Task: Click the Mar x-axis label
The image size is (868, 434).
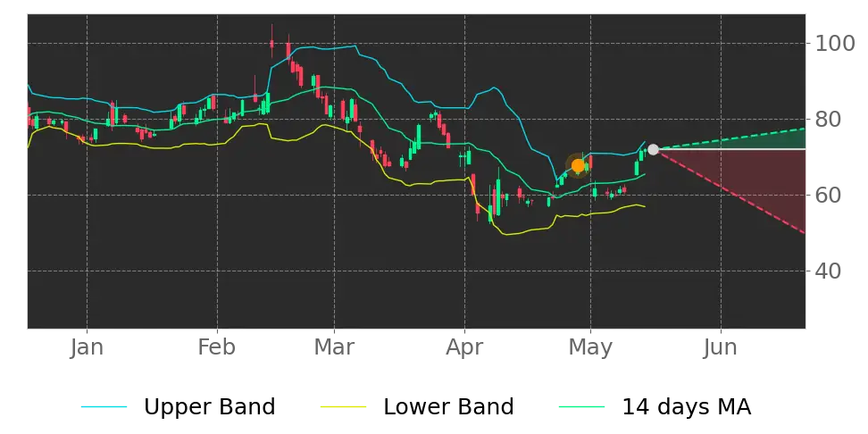Action: pos(334,347)
